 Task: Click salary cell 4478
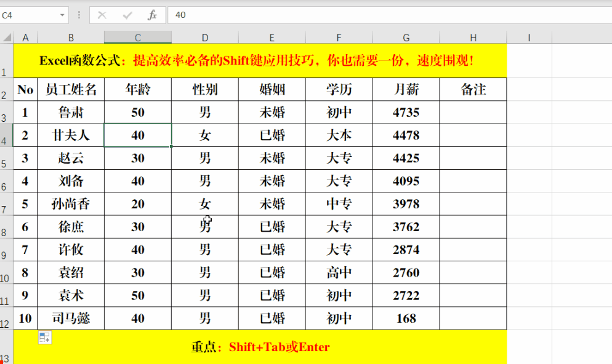[406, 135]
